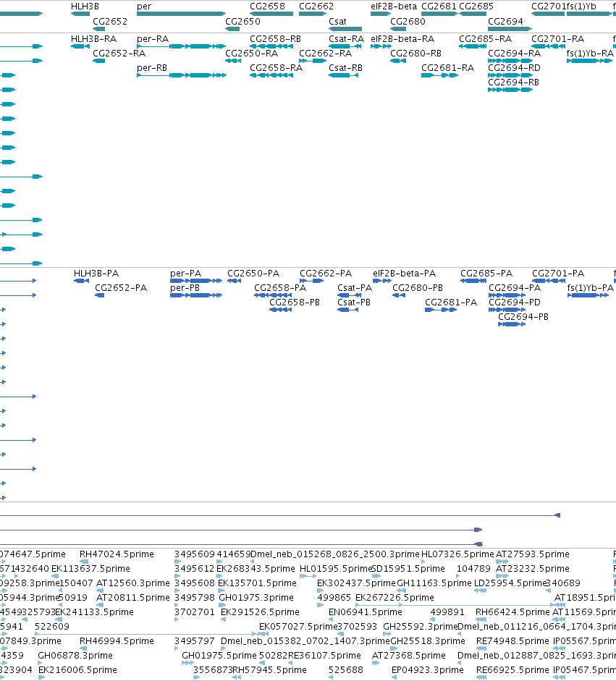Select the 'HLH3B-RA' transcript label
The image size is (616, 681).
93,38
